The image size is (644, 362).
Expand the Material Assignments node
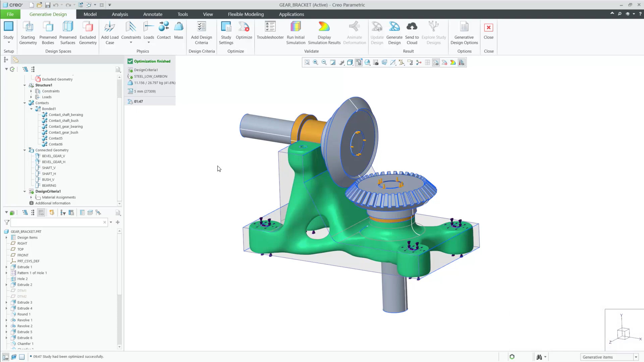point(31,197)
